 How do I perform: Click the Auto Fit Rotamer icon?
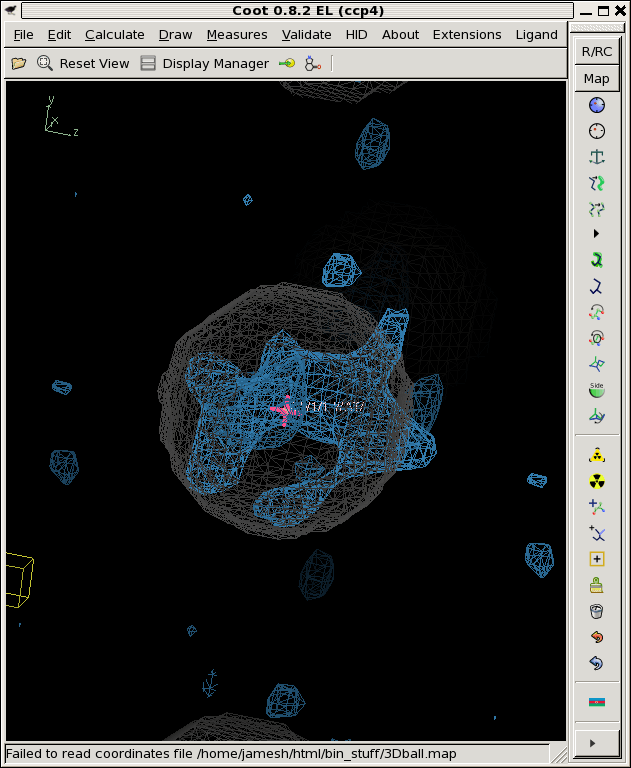click(x=597, y=260)
